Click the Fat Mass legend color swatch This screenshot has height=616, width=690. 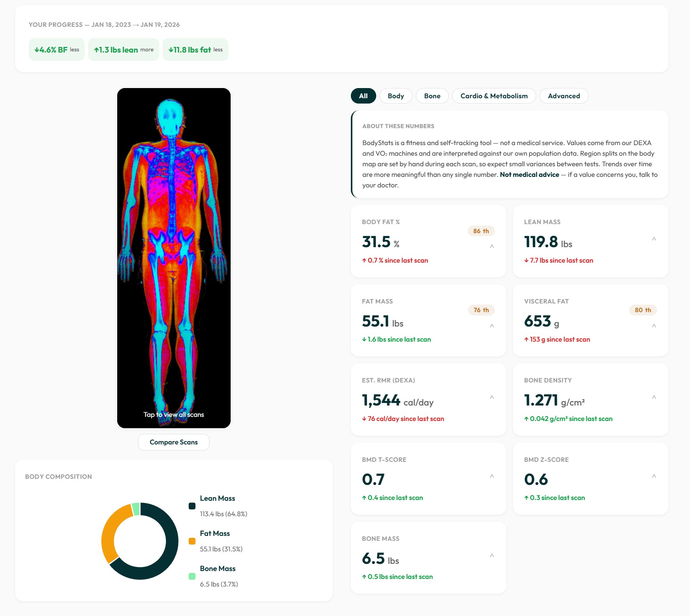pos(192,541)
